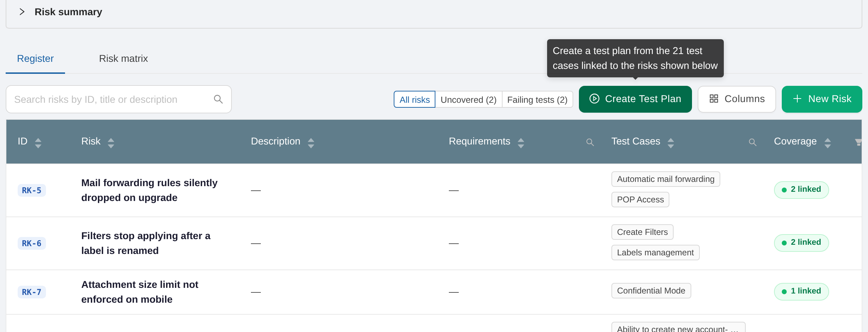Open the Automatic mail forwarding test case
868x332 pixels.
click(666, 179)
